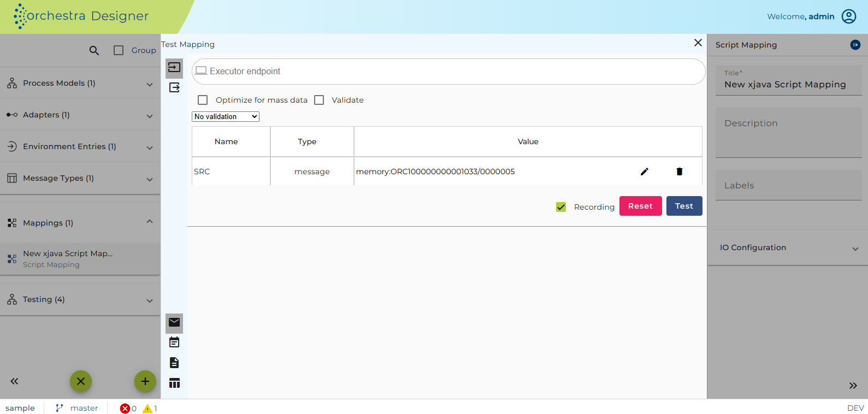Click the search magnifier icon
The width and height of the screenshot is (868, 414).
94,50
